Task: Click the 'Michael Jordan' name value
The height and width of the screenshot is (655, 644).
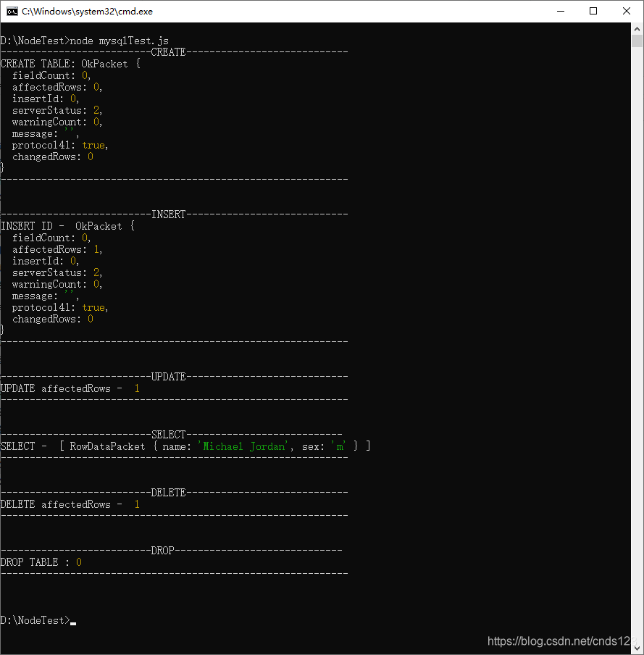Action: pyautogui.click(x=243, y=446)
